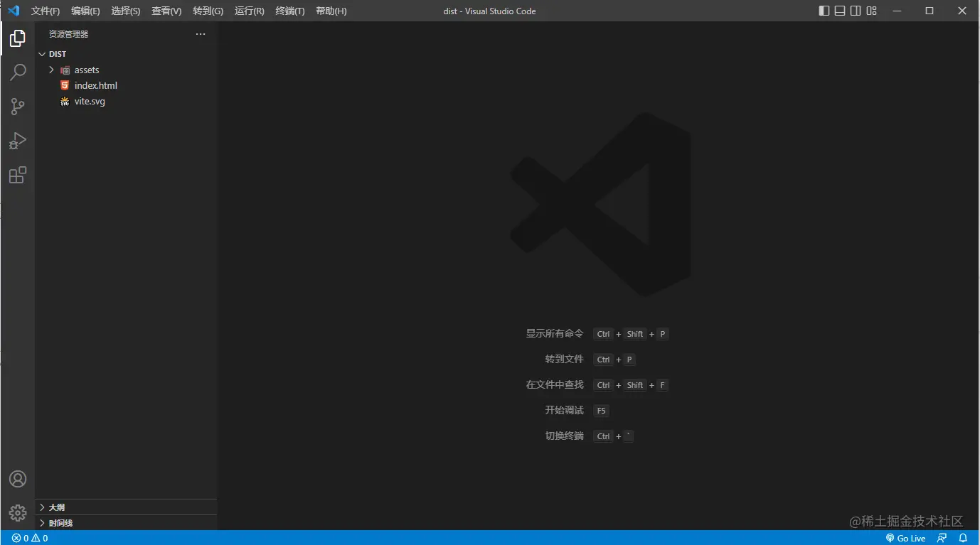The height and width of the screenshot is (545, 980).
Task: Open the Customize Layout icon in the title bar
Action: (872, 11)
